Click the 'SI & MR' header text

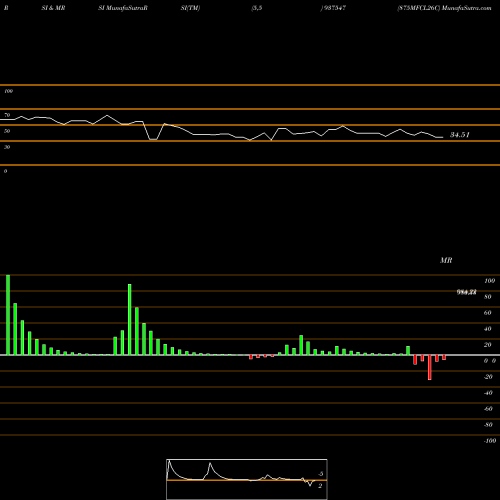(53, 8)
